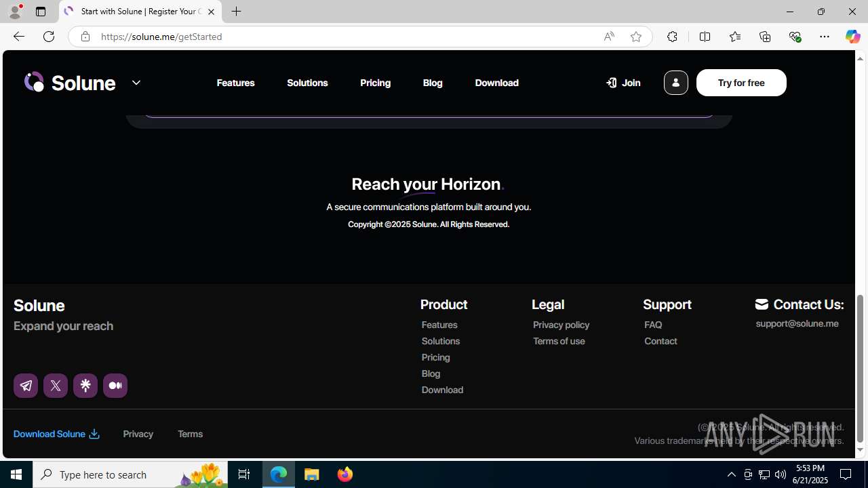Click Download Solune footer link
The height and width of the screenshot is (488, 868).
click(56, 434)
